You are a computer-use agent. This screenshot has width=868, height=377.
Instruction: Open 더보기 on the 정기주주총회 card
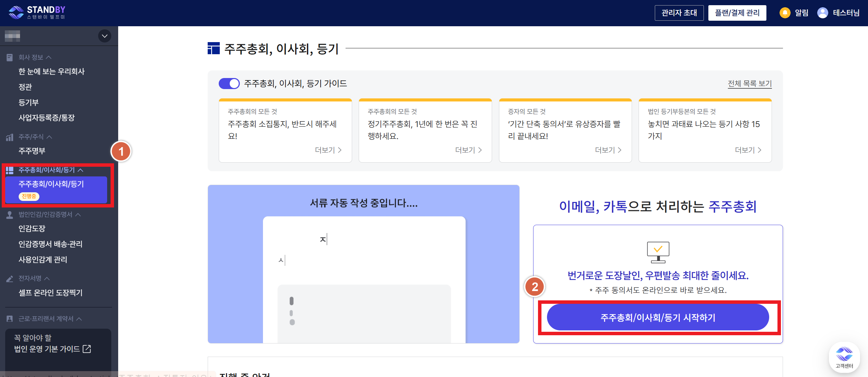tap(468, 150)
